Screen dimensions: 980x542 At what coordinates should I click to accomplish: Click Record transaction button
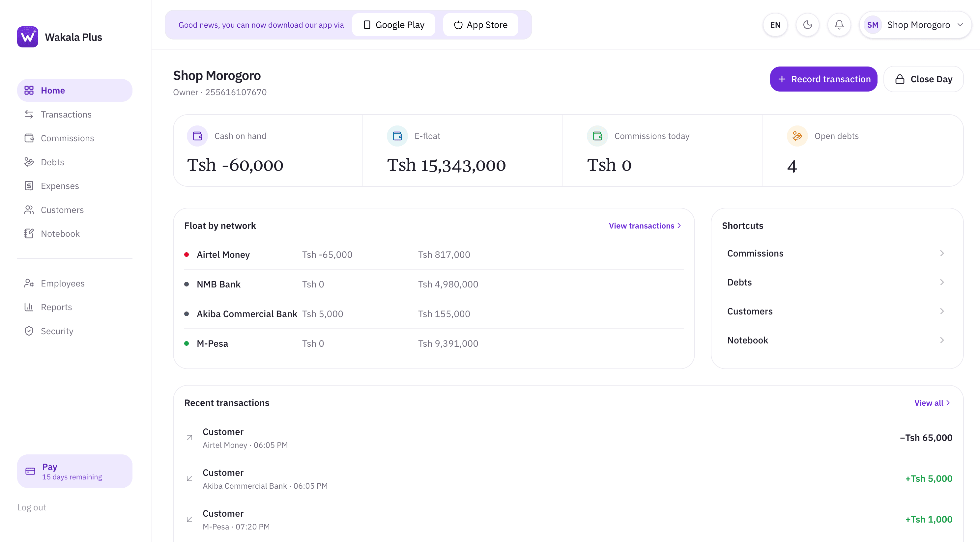823,79
